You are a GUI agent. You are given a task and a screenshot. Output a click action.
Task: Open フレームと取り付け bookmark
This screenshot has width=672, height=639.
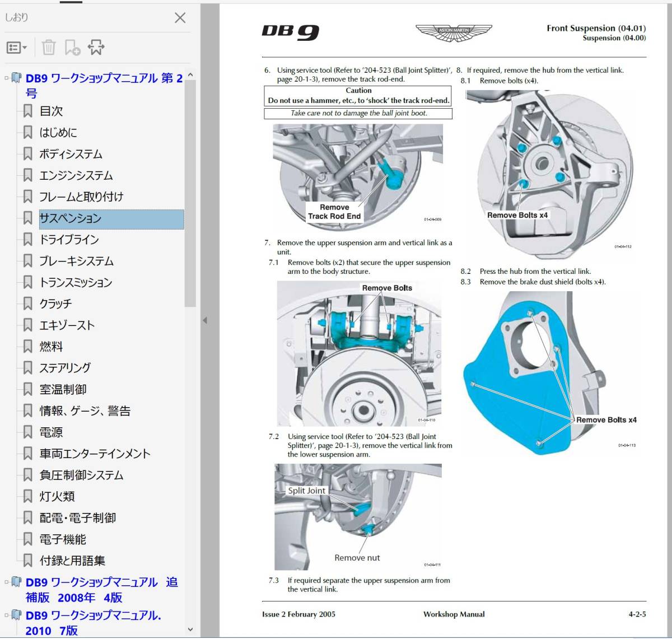(x=81, y=197)
